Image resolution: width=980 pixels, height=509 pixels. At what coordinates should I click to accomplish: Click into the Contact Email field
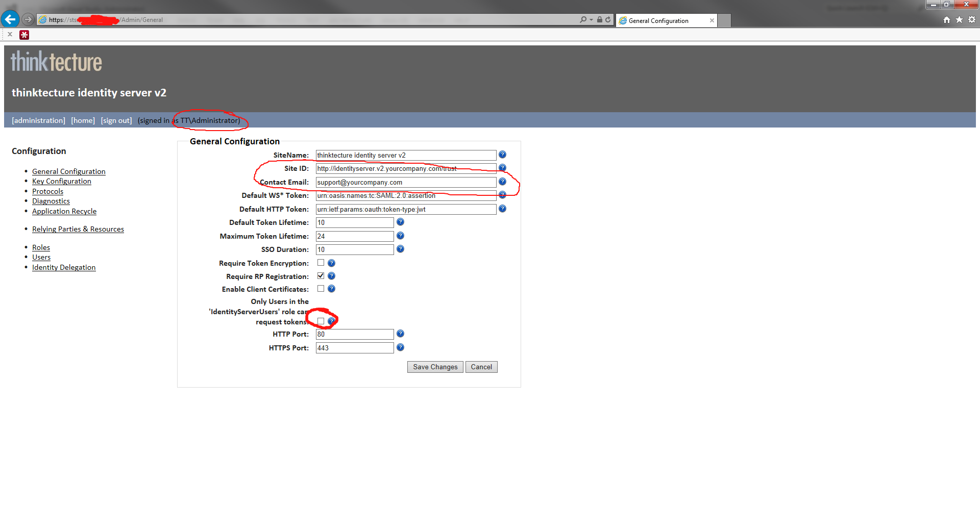406,182
